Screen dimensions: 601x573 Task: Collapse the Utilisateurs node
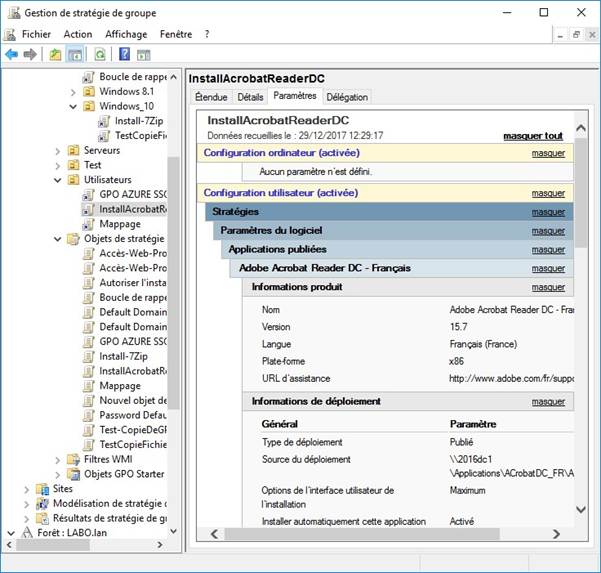[x=58, y=180]
